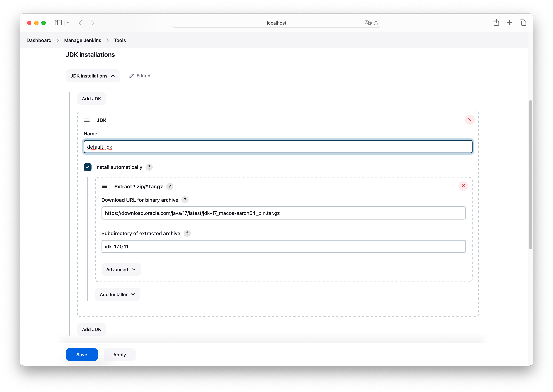This screenshot has width=553, height=392.
Task: Go to Manage Jenkins breadcrumb
Action: pos(83,40)
